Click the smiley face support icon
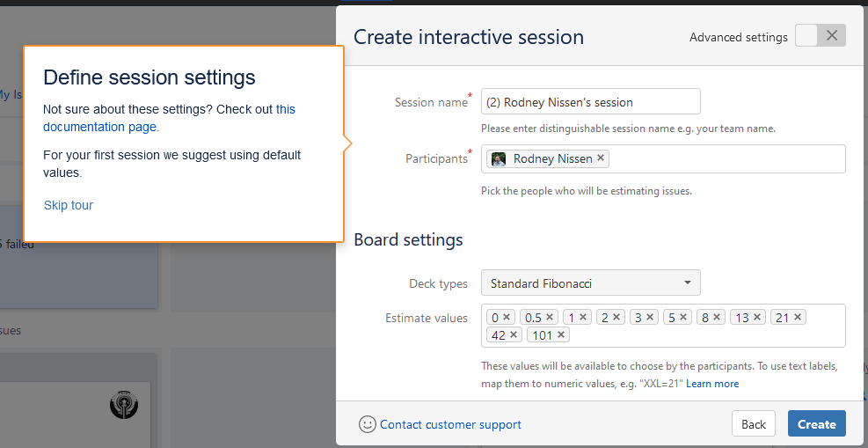The height and width of the screenshot is (448, 868). (x=368, y=424)
